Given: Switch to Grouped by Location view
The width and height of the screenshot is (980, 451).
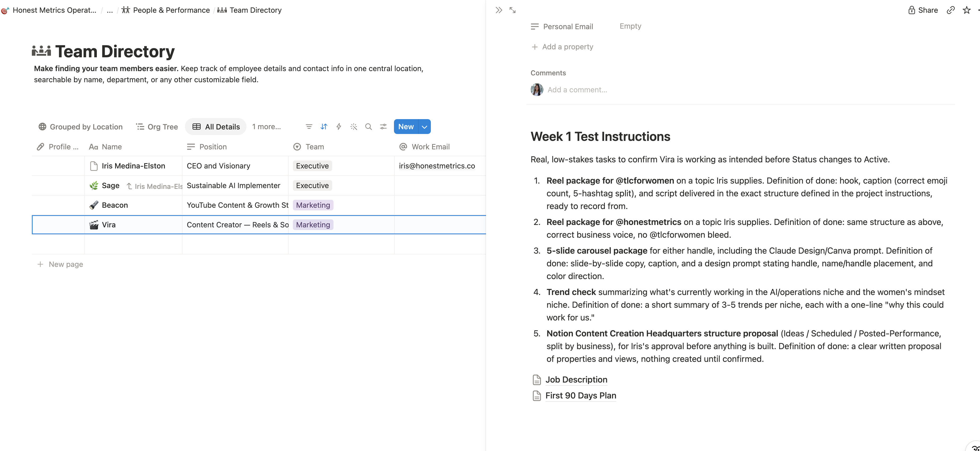Looking at the screenshot, I should [x=80, y=127].
